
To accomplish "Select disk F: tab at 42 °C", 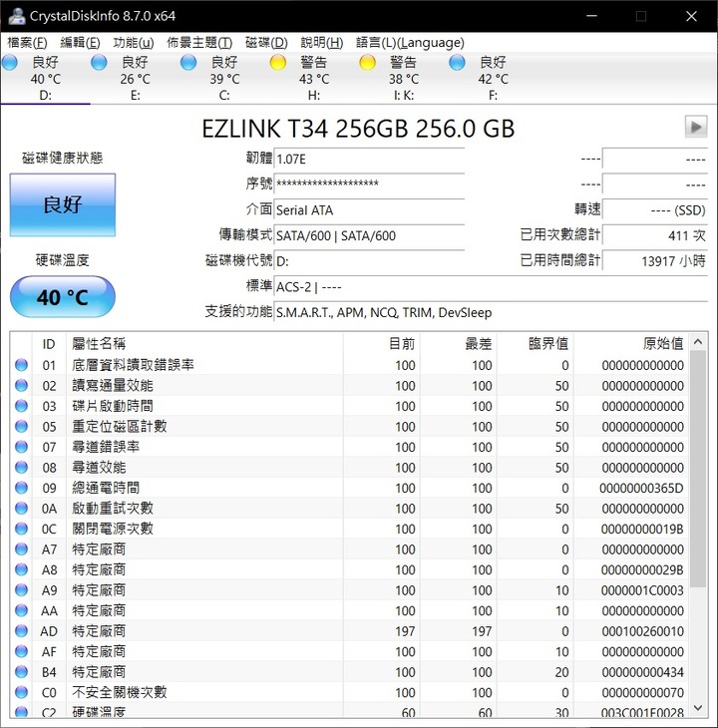I will pos(494,79).
